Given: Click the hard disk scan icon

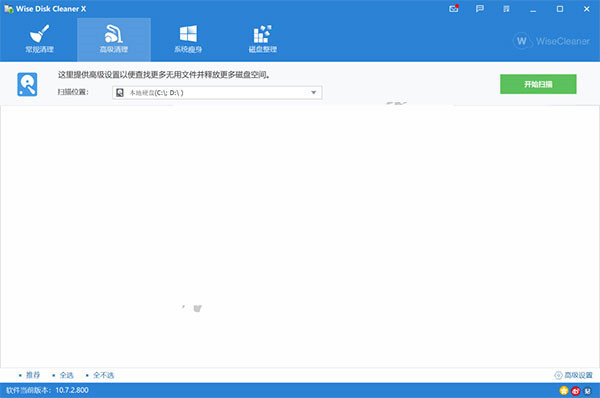Looking at the screenshot, I should [27, 84].
